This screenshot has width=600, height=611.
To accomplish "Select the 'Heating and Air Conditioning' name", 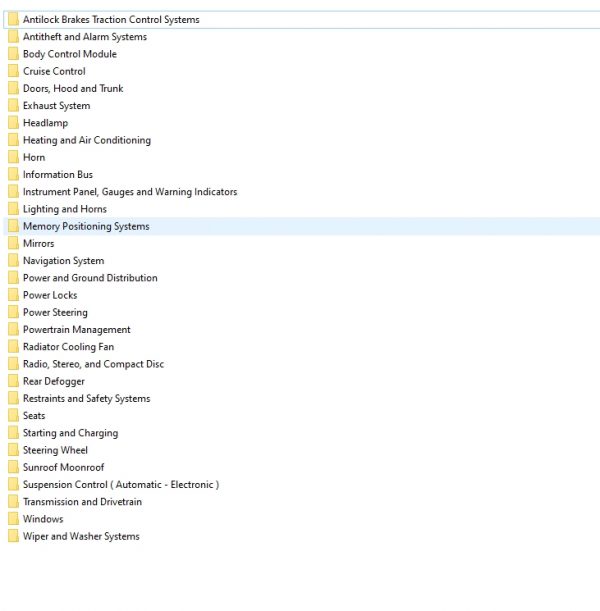I will coord(87,140).
